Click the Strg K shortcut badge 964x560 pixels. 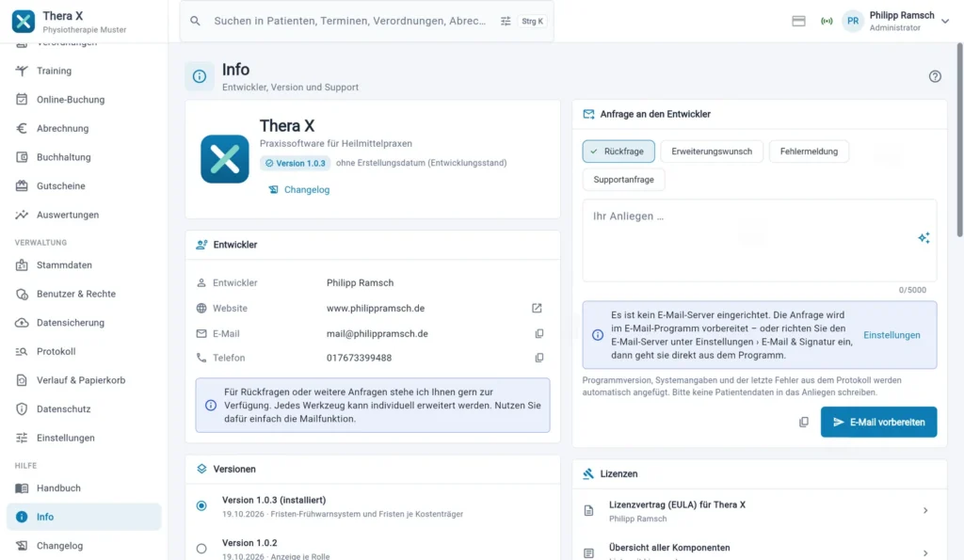click(x=533, y=21)
